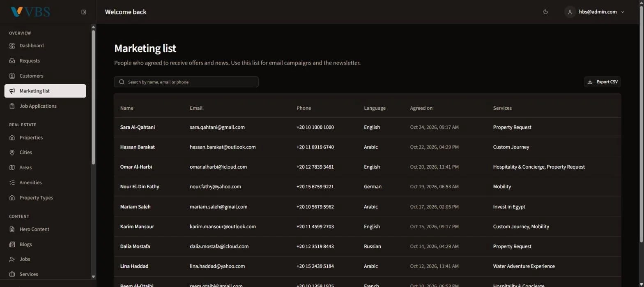This screenshot has height=287, width=644.
Task: Click Karim Mansour name cell
Action: pos(137,227)
